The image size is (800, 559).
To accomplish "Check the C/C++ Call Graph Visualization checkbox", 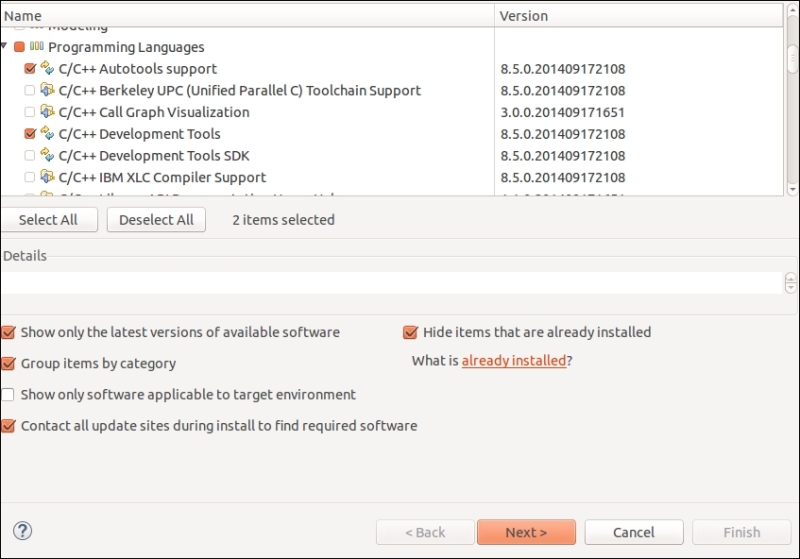I will (x=30, y=112).
